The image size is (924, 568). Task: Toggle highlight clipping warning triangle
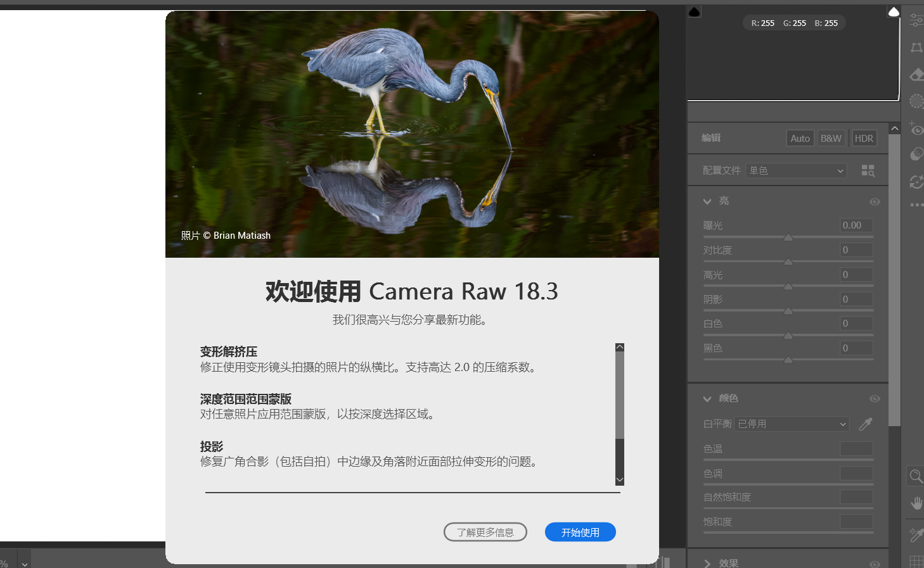point(894,12)
